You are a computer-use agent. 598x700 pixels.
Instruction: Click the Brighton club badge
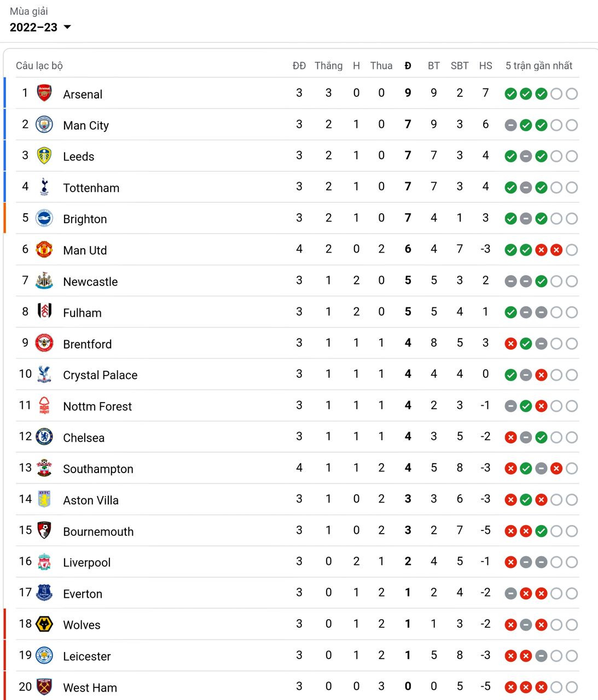click(x=44, y=218)
